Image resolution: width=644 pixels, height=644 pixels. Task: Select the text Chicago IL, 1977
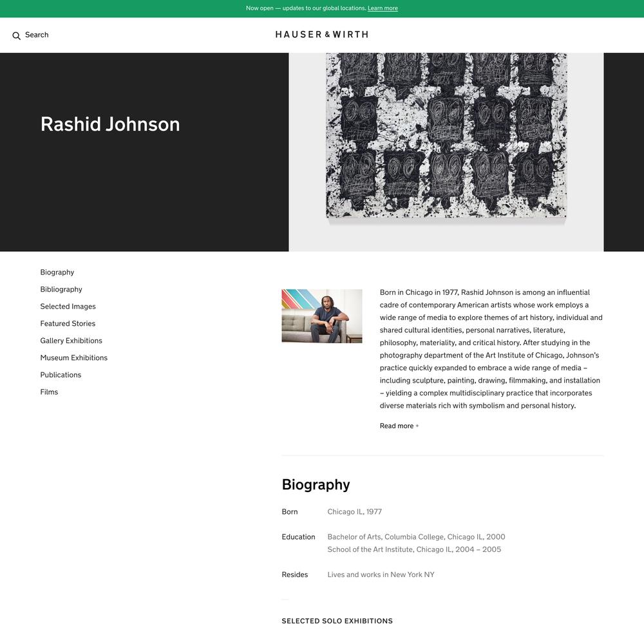pos(354,512)
